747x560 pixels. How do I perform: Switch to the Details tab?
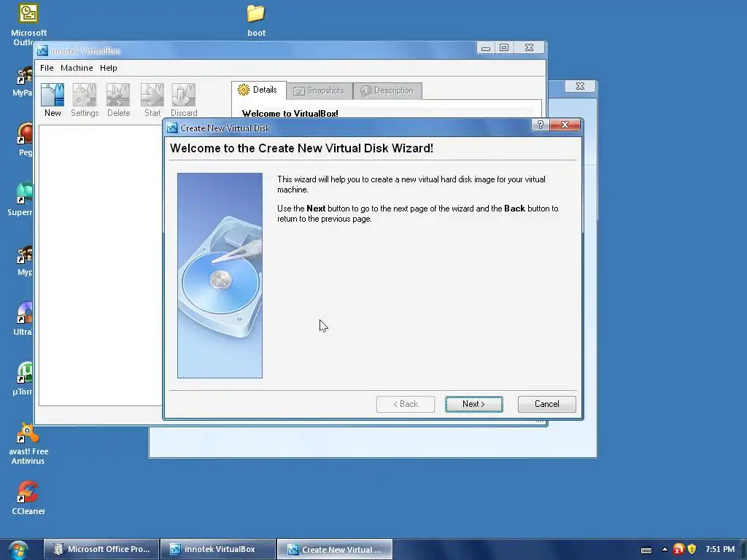(259, 90)
